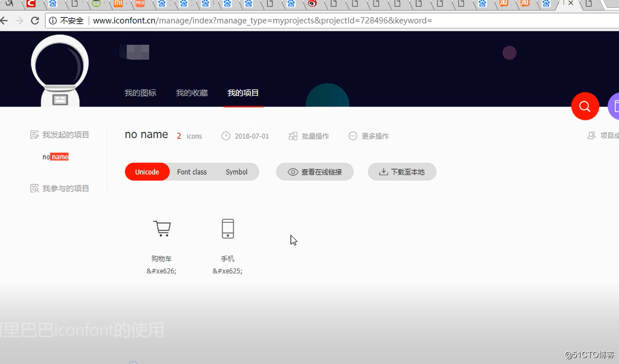Click 我参与的项目 sidebar heading
Image resolution: width=619 pixels, height=364 pixels.
(66, 188)
